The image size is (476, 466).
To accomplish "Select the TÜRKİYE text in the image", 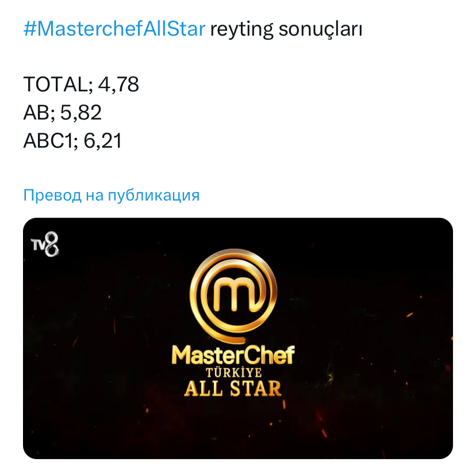I will click(234, 372).
